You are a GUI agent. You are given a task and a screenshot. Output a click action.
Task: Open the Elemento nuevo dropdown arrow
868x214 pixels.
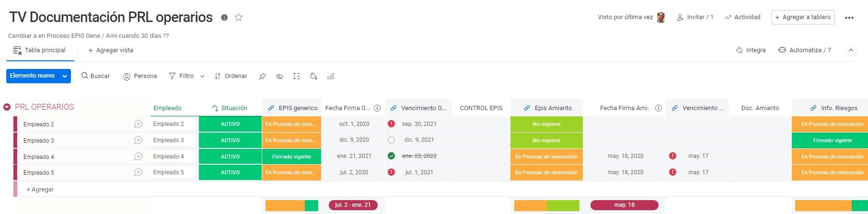click(65, 76)
